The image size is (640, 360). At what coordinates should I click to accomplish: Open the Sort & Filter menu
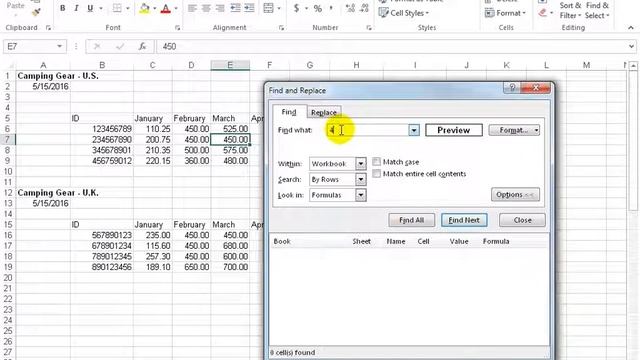click(570, 11)
